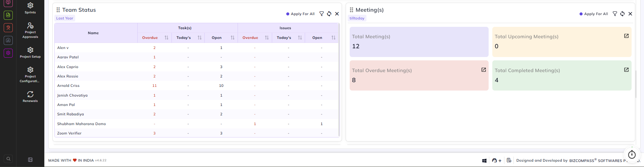644x167 pixels.
Task: Open the filter icon on Meeting(s) widget
Action: (615, 14)
